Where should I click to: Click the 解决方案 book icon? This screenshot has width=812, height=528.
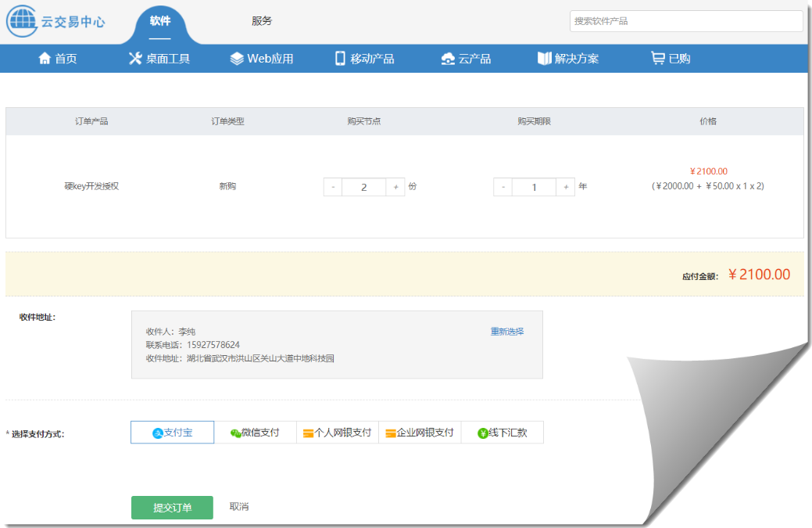click(544, 59)
